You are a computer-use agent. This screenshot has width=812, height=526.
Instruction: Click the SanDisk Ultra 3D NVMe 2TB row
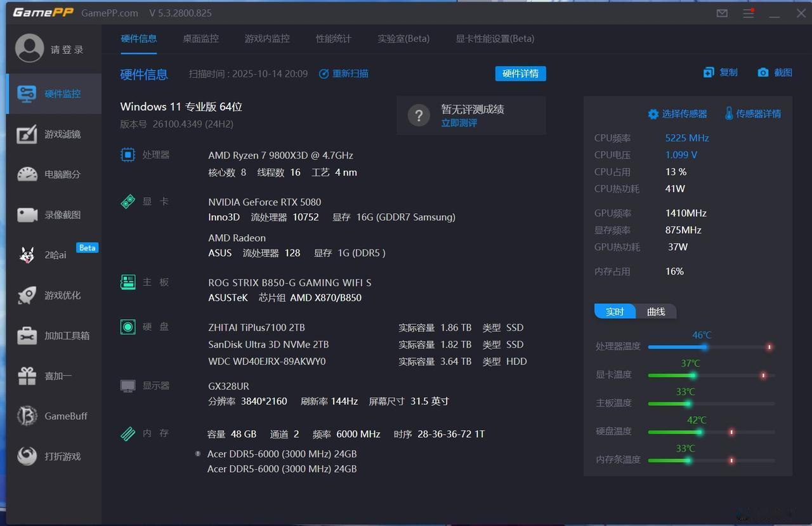367,345
